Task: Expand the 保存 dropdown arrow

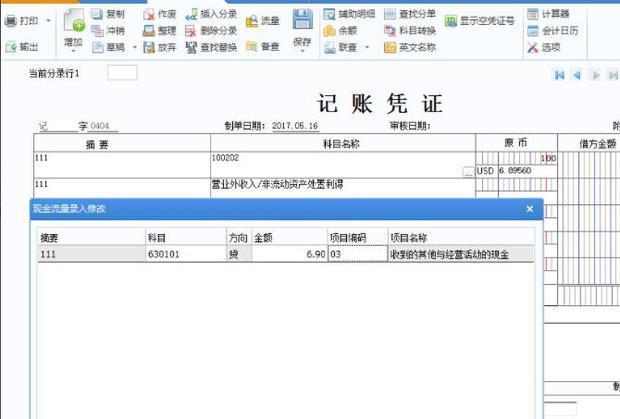Action: (302, 51)
